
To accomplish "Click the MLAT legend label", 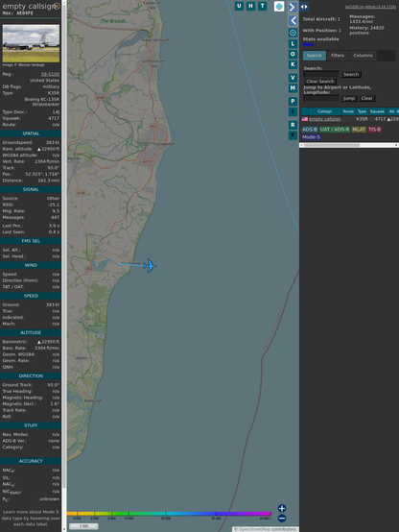I will 359,130.
